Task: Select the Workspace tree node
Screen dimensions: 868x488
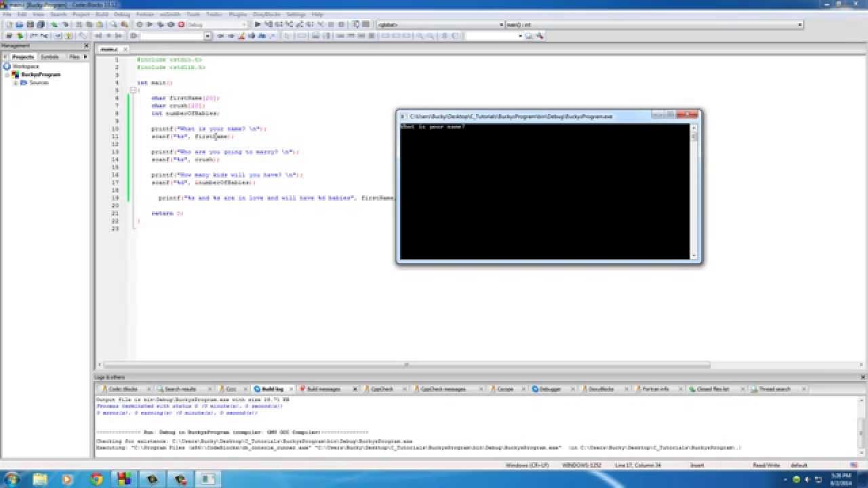Action: [26, 66]
